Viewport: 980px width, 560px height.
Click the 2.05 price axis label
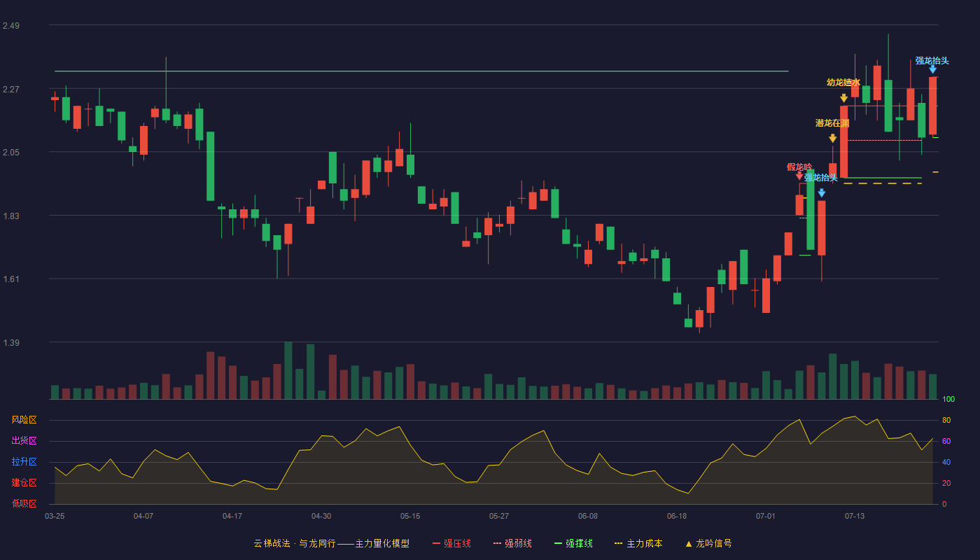[11, 153]
